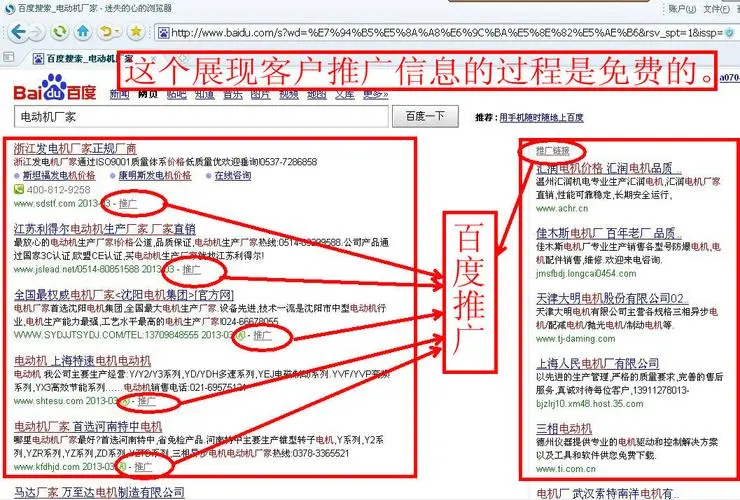Viewport: 740px width, 500px height.
Task: Open result 浙江发电机厂家正规厂商
Action: 75,148
